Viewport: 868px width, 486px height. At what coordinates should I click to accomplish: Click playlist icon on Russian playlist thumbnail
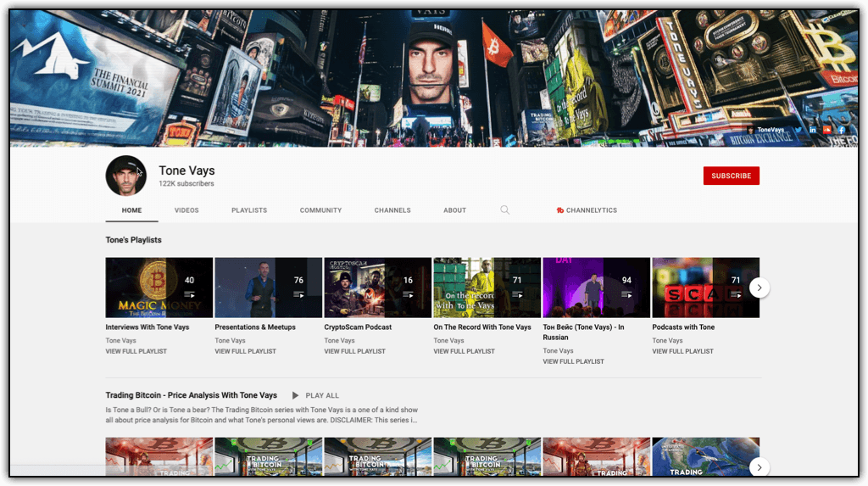(626, 295)
